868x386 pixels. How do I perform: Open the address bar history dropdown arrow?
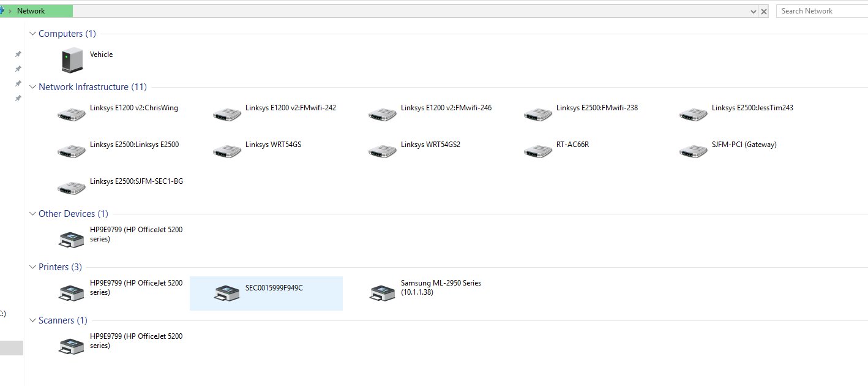pos(753,11)
